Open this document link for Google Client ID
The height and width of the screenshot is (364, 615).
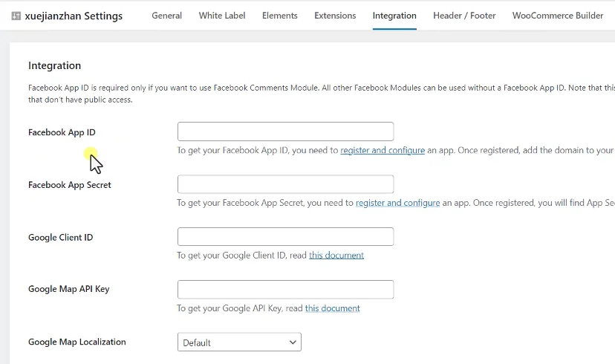pos(336,256)
